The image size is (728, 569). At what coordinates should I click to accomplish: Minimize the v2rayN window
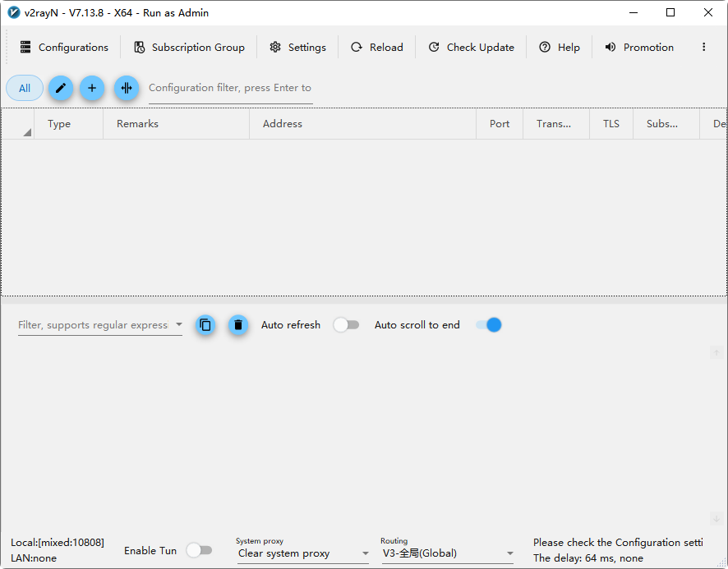tap(634, 12)
